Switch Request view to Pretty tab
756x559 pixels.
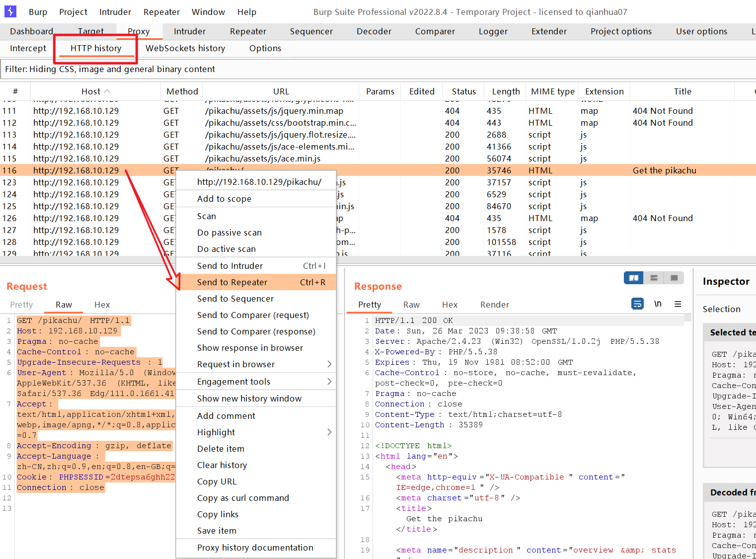21,305
